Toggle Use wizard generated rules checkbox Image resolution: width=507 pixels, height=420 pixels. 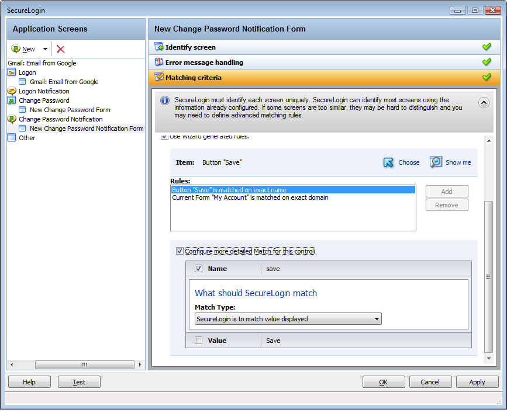click(164, 137)
